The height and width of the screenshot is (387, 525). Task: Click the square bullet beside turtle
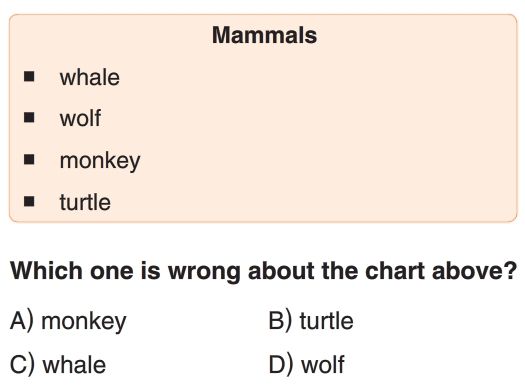(29, 201)
